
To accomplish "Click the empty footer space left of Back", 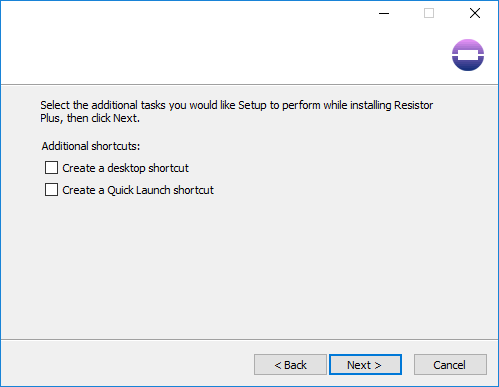I will tap(127, 365).
